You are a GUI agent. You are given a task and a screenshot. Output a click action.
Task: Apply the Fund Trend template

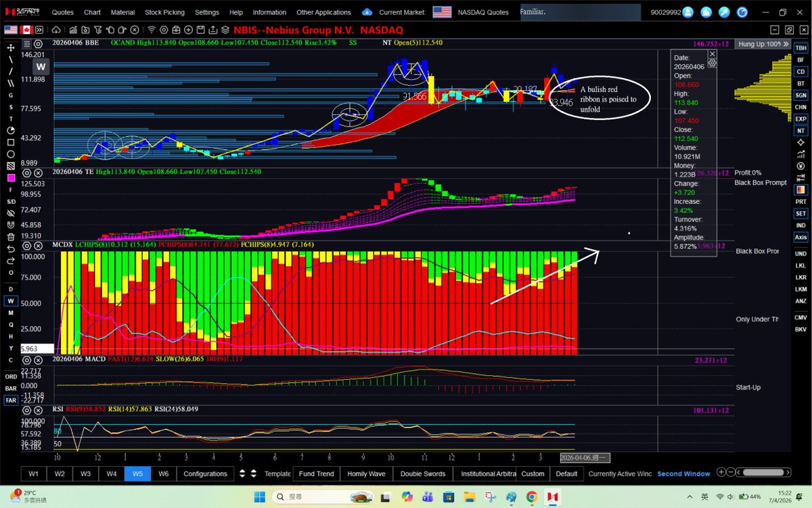pyautogui.click(x=316, y=473)
